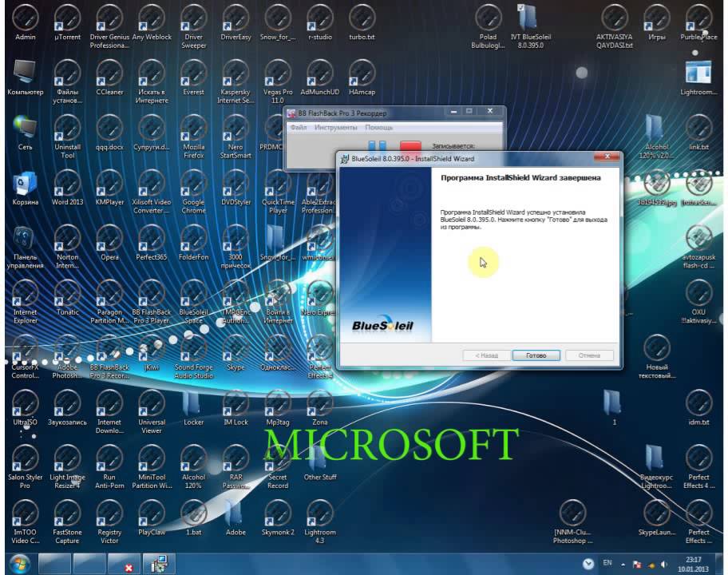The image size is (728, 575).
Task: Select the Word 2013 desktop icon
Action: point(67,188)
